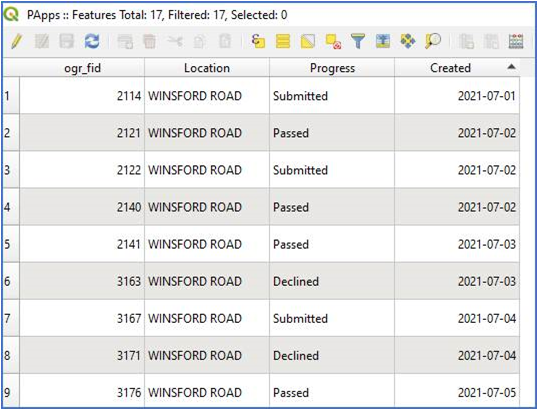Click Passed cell in row 2121
The image size is (539, 410).
tap(332, 133)
